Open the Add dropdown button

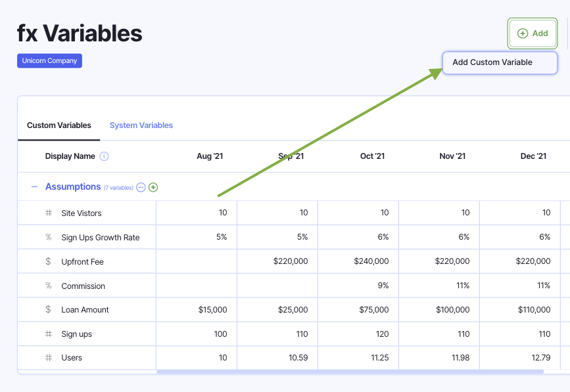click(x=533, y=33)
